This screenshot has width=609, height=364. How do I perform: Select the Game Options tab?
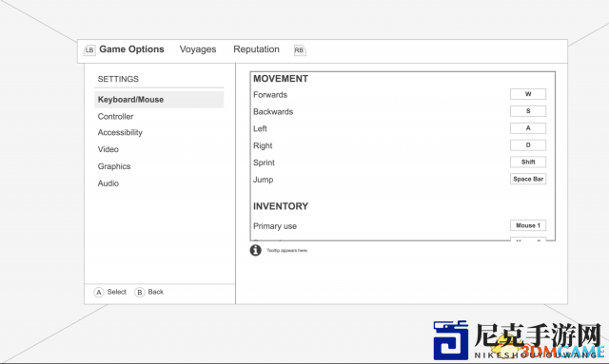coord(131,49)
